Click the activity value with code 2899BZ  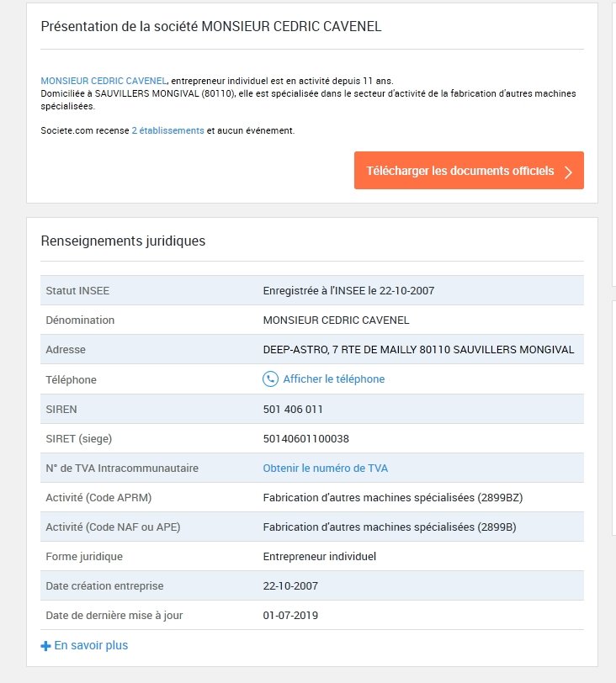[393, 497]
